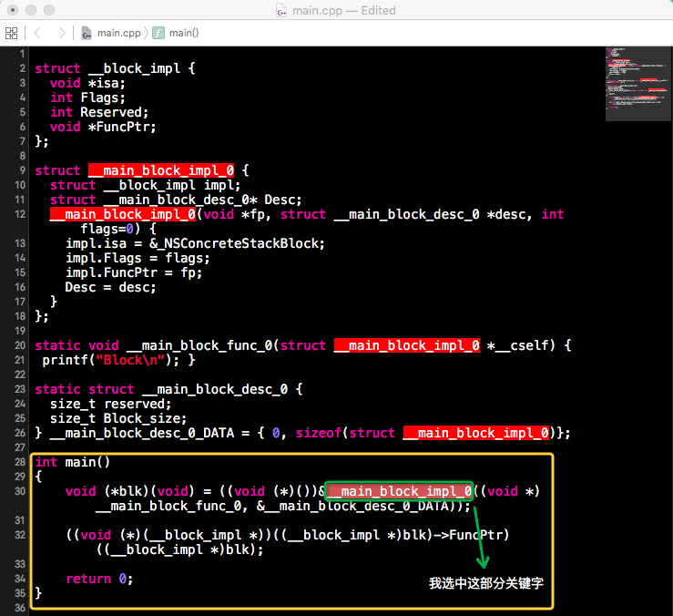Click '*__cself) {' text
Viewport: 673px width, 616px height.
point(530,345)
